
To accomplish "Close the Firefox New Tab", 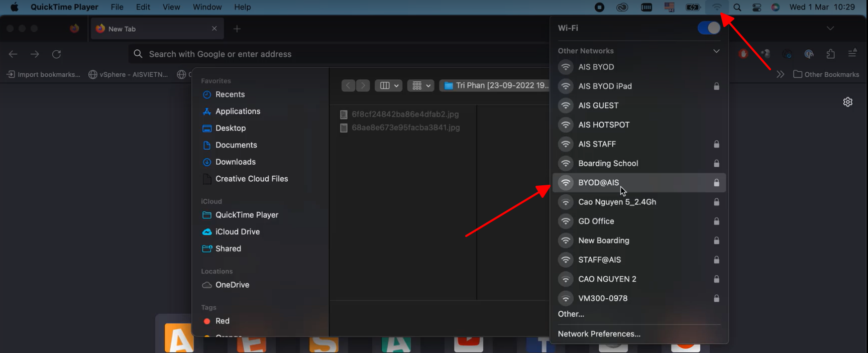I will (214, 29).
